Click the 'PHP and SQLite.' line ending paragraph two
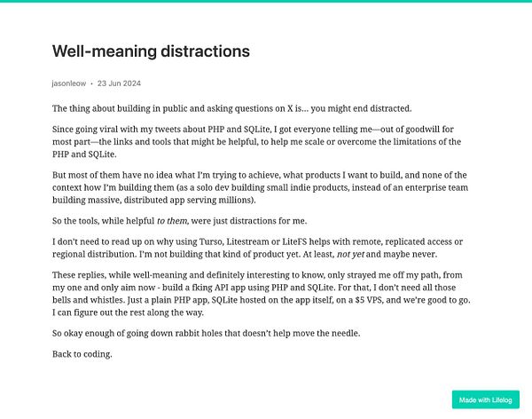Viewport: 532px width, 419px height. click(84, 154)
